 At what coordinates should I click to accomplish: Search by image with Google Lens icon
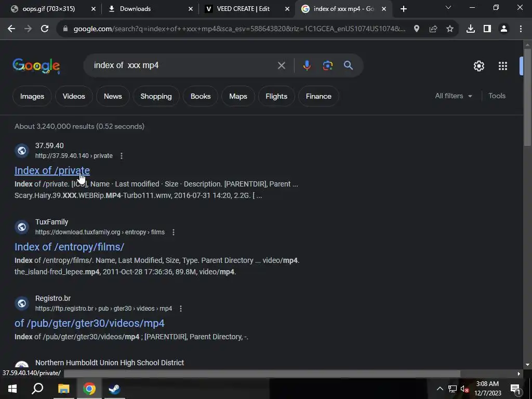[x=328, y=65]
